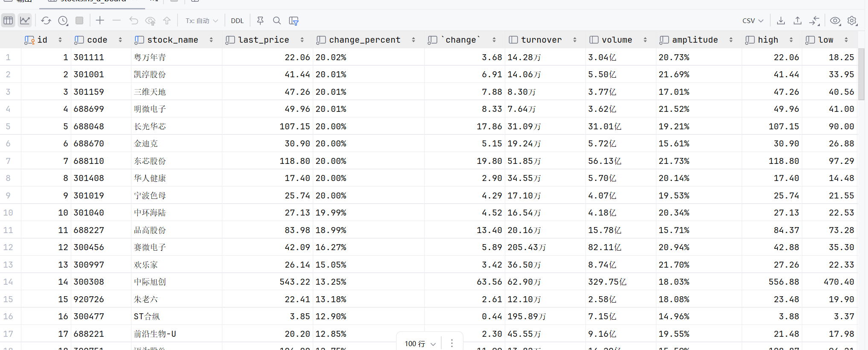The width and height of the screenshot is (868, 350).
Task: Add a new row
Action: 100,20
